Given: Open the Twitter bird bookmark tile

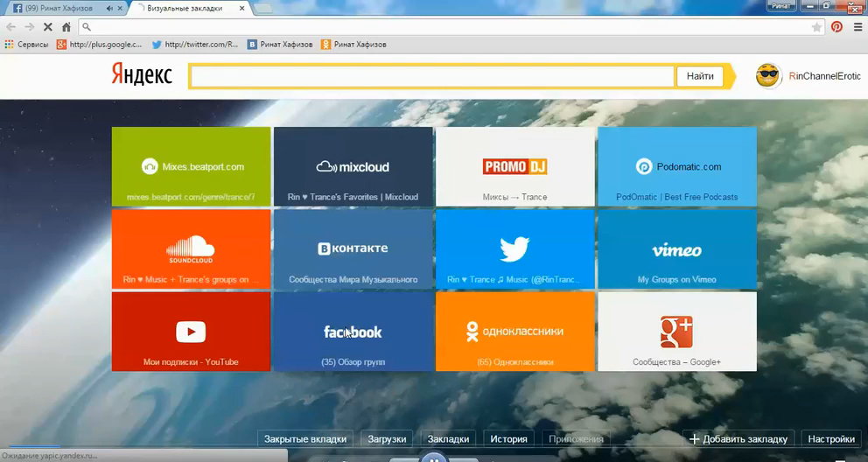Looking at the screenshot, I should [x=514, y=249].
